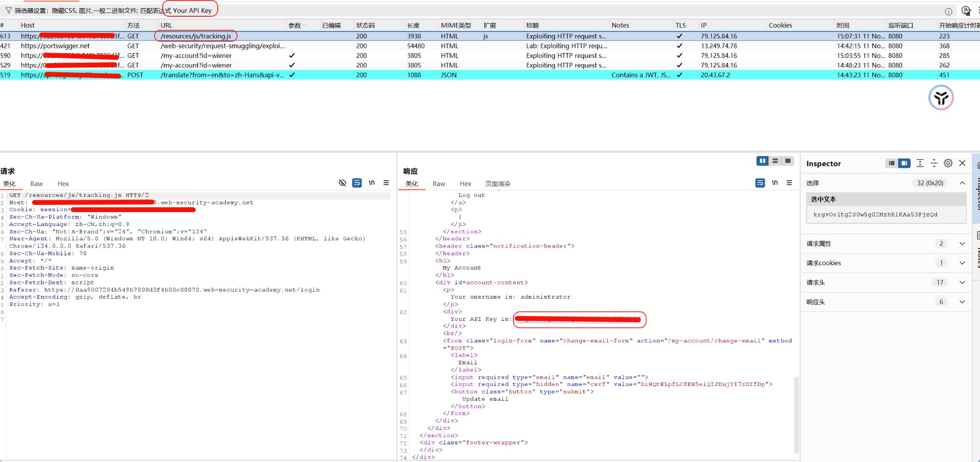Select the request 美化 tab
This screenshot has height=462, width=980.
click(10, 184)
